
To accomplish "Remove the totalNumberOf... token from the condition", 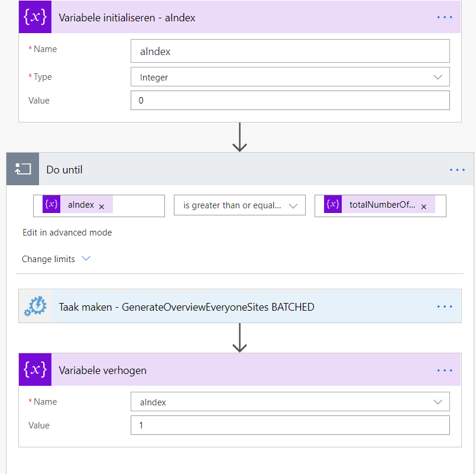I will (424, 207).
